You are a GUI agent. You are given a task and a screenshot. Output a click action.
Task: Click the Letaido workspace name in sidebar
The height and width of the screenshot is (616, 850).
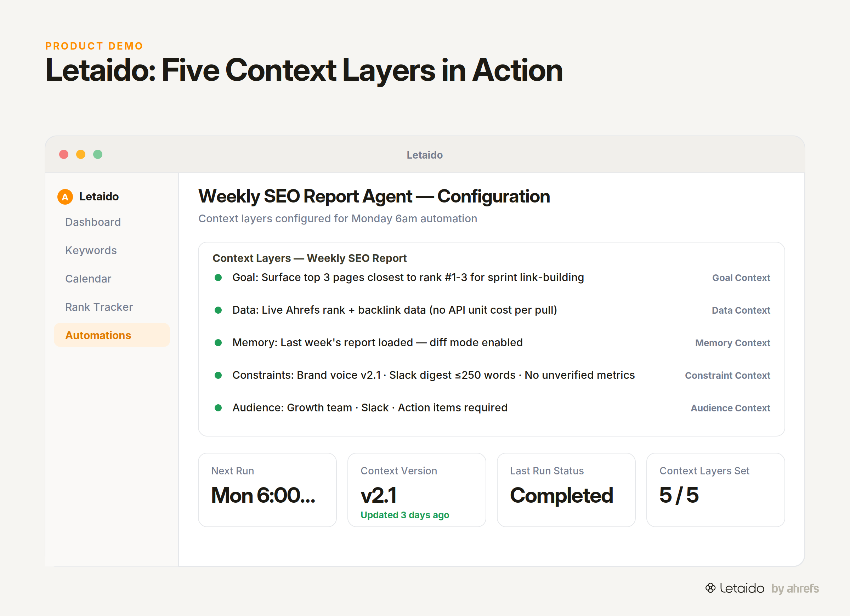(99, 196)
